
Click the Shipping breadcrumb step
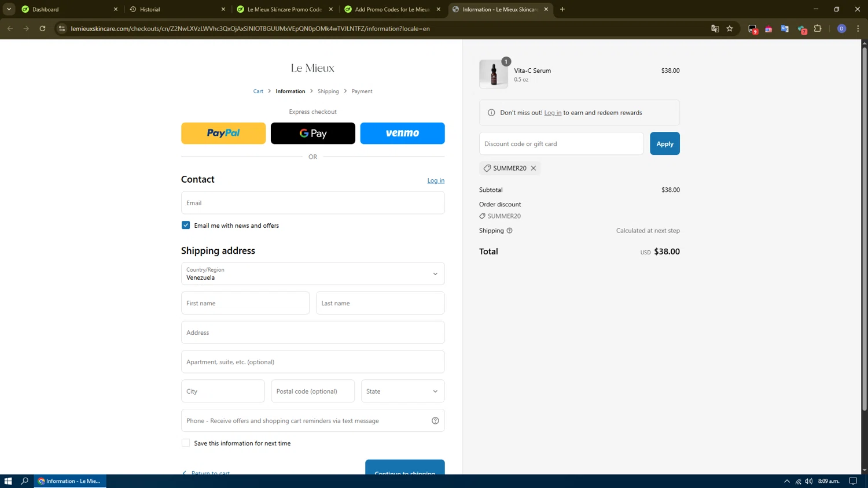point(328,91)
